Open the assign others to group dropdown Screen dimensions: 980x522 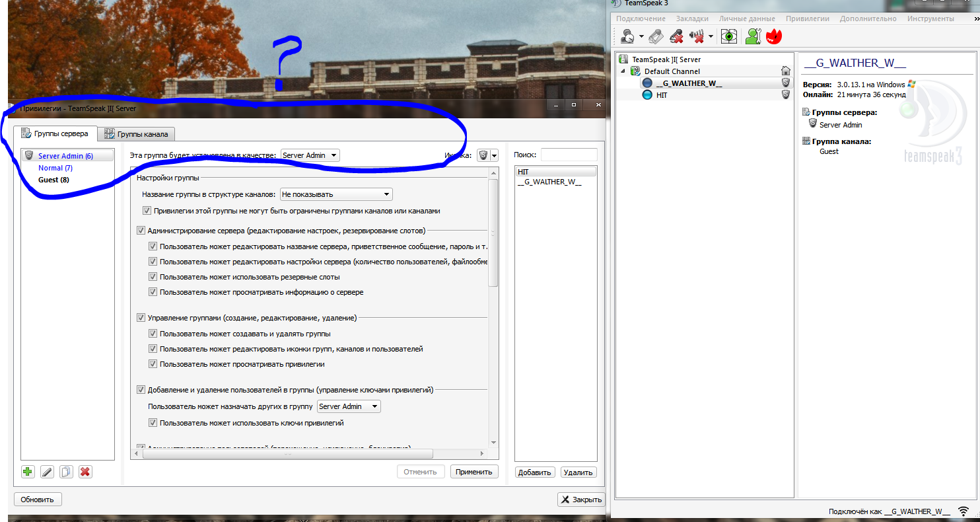point(349,406)
